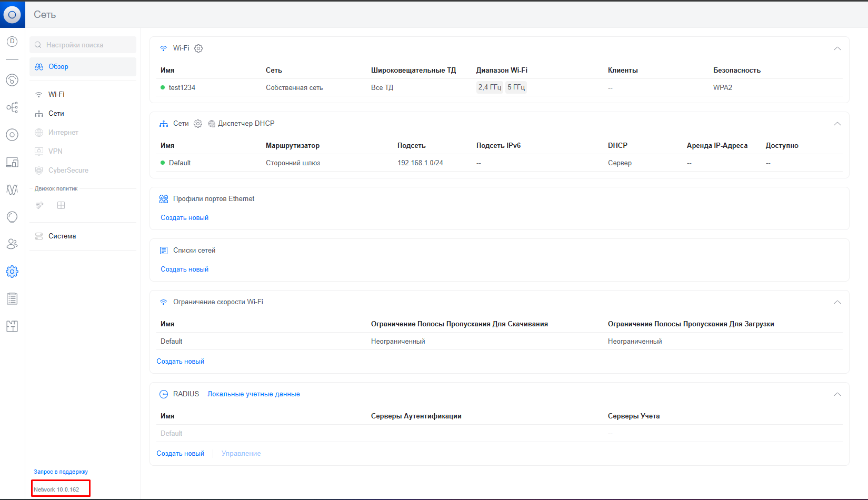Open the users icon in left rail
This screenshot has width=868, height=500.
pos(12,244)
